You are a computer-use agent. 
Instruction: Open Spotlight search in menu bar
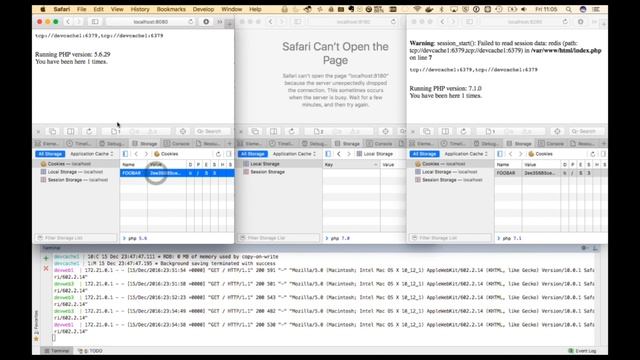[569, 9]
